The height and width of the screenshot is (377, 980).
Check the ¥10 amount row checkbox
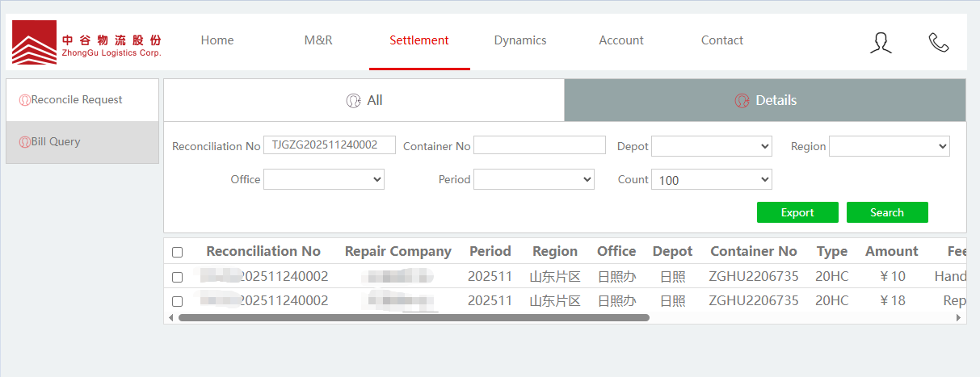[x=178, y=277]
